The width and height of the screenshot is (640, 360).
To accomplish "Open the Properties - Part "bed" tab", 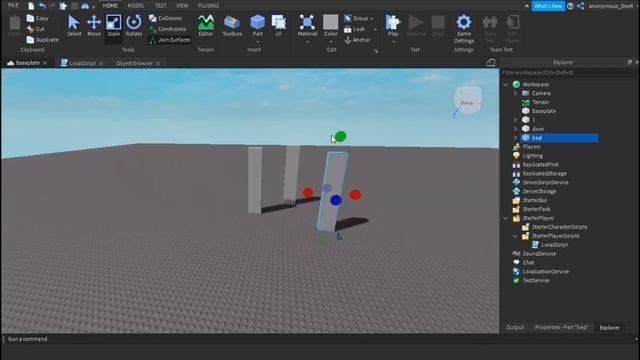I will [x=561, y=327].
